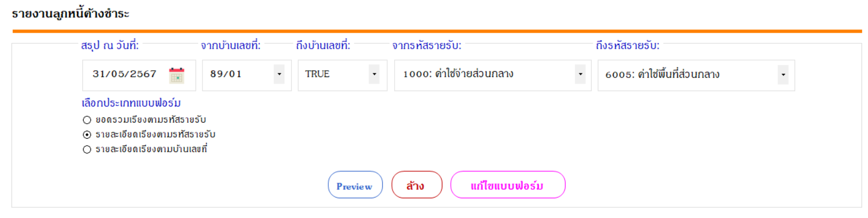Open the calendar date picker icon

[177, 75]
